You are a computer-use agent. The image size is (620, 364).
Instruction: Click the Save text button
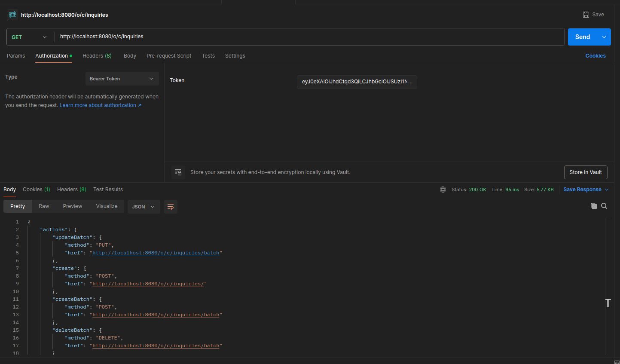pos(598,15)
